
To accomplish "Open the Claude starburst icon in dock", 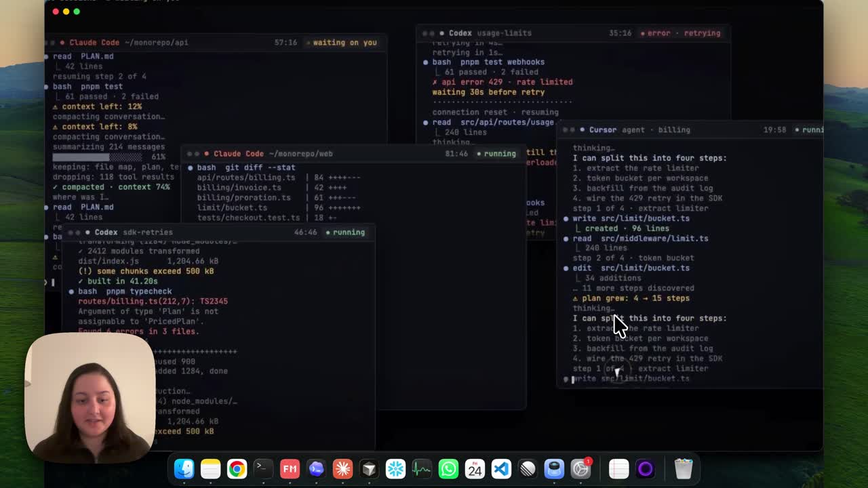I will pyautogui.click(x=342, y=468).
